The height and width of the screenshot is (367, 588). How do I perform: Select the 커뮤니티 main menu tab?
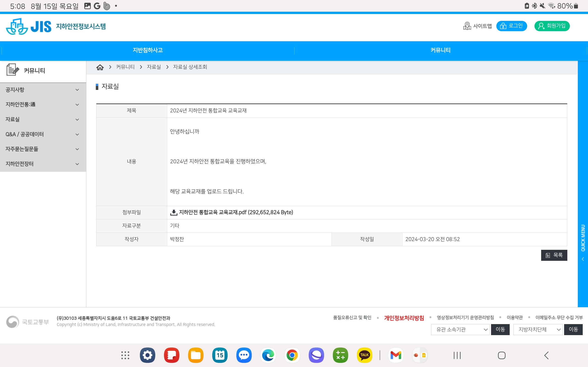coord(440,50)
